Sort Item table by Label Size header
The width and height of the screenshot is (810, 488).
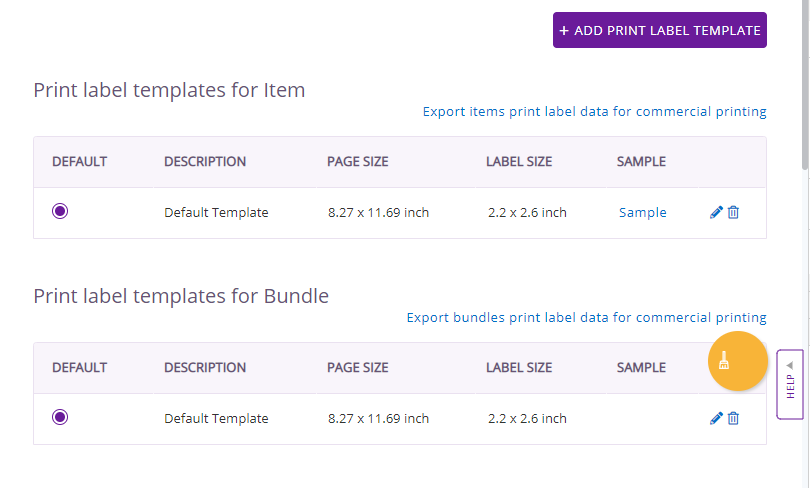(519, 162)
